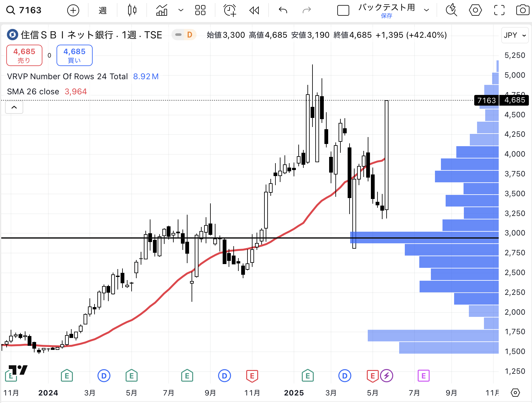Image resolution: width=532 pixels, height=403 pixels.
Task: Open the バックテスト用 layout name
Action: (x=387, y=8)
